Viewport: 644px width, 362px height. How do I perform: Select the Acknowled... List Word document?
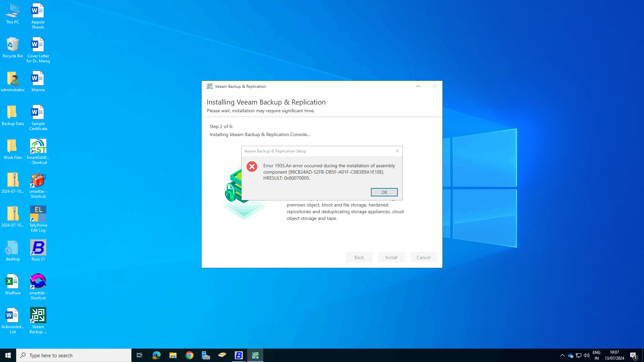pyautogui.click(x=13, y=321)
